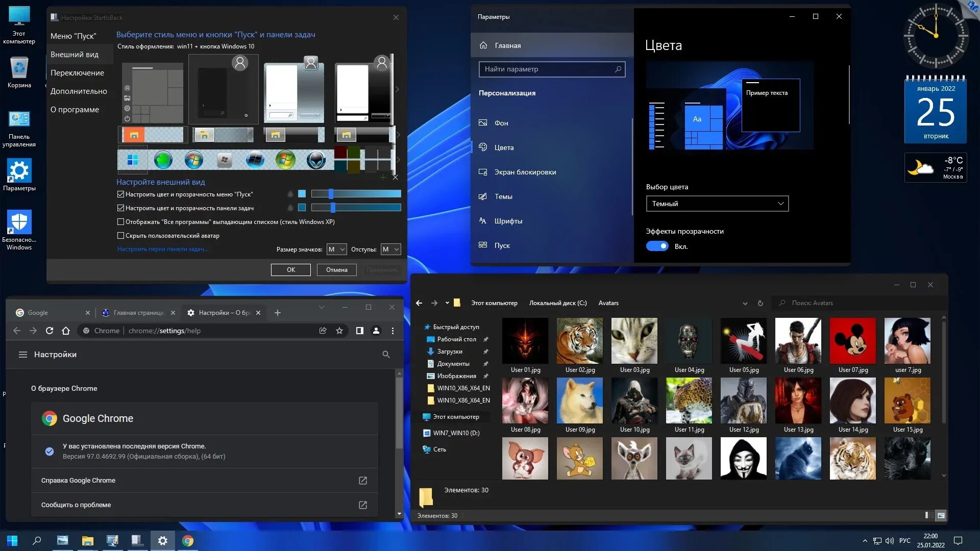980x551 pixels.
Task: Select the Alienware head start button icon
Action: click(x=316, y=160)
